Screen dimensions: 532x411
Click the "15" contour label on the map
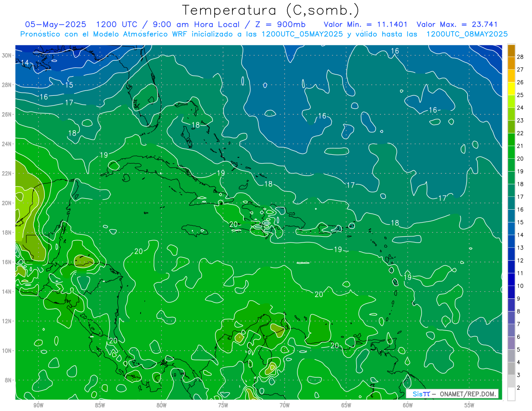(69, 85)
